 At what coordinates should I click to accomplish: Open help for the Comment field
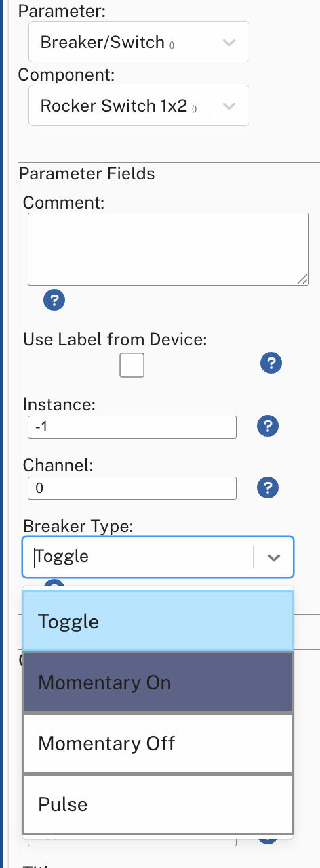[x=54, y=299]
